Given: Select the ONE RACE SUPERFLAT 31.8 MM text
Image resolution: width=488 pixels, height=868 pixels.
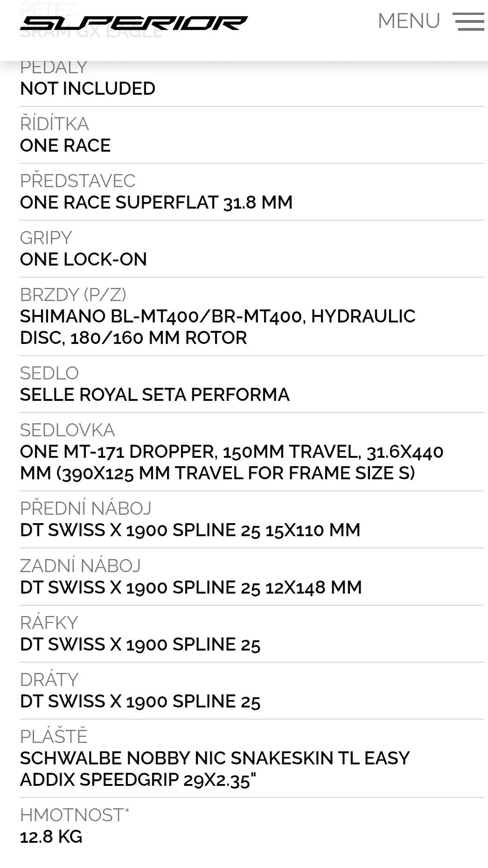Looking at the screenshot, I should pos(156,203).
